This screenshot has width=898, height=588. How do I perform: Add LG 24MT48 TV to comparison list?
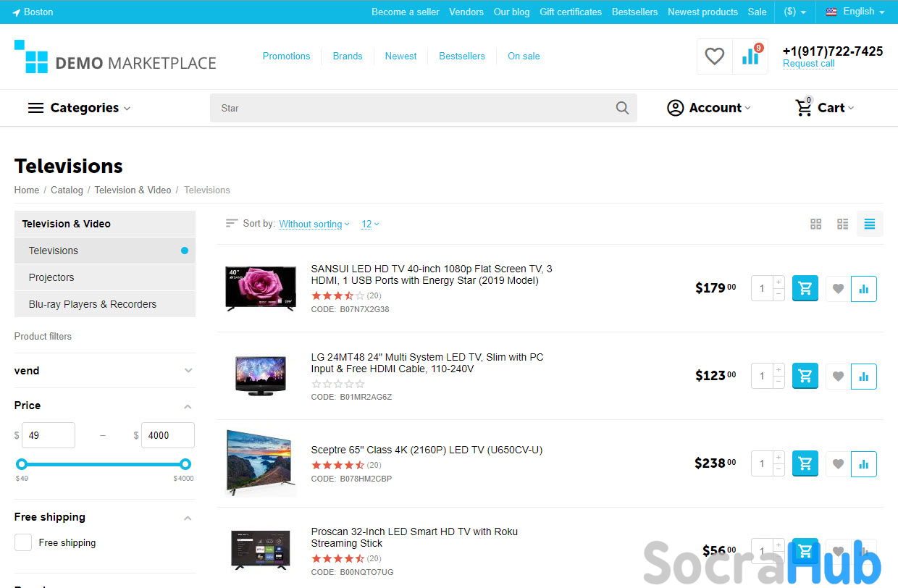coord(864,377)
